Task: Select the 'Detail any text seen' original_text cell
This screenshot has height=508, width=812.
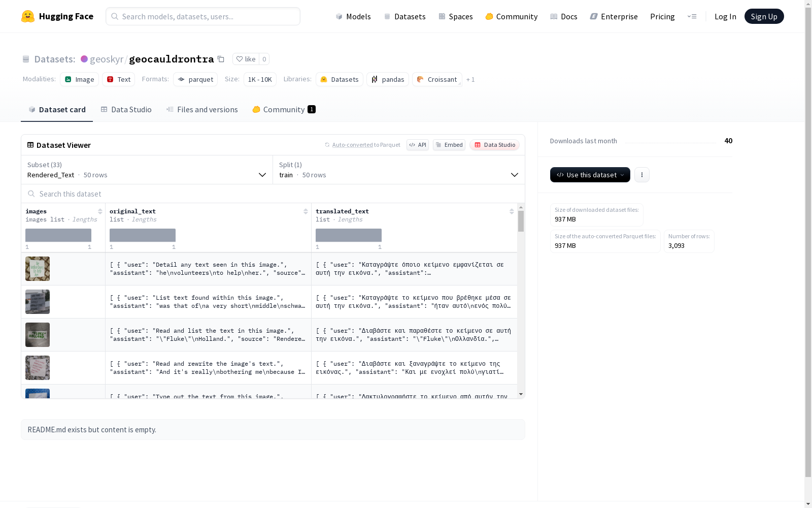Action: [x=208, y=269]
